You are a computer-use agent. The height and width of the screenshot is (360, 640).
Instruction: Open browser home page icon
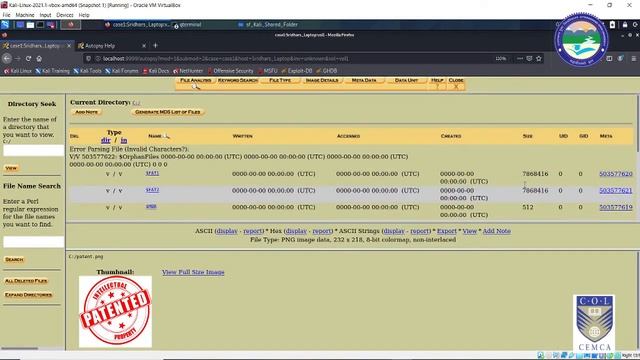pos(39,58)
